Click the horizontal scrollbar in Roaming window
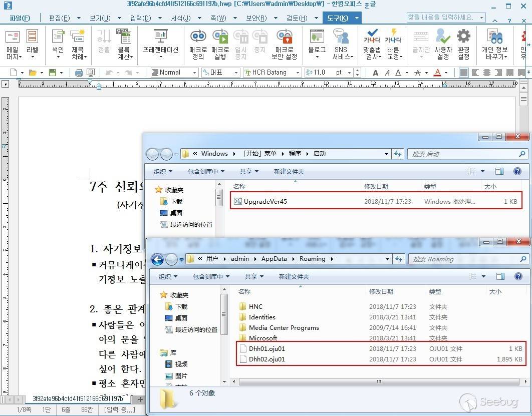The height and width of the screenshot is (416, 532). pyautogui.click(x=379, y=382)
